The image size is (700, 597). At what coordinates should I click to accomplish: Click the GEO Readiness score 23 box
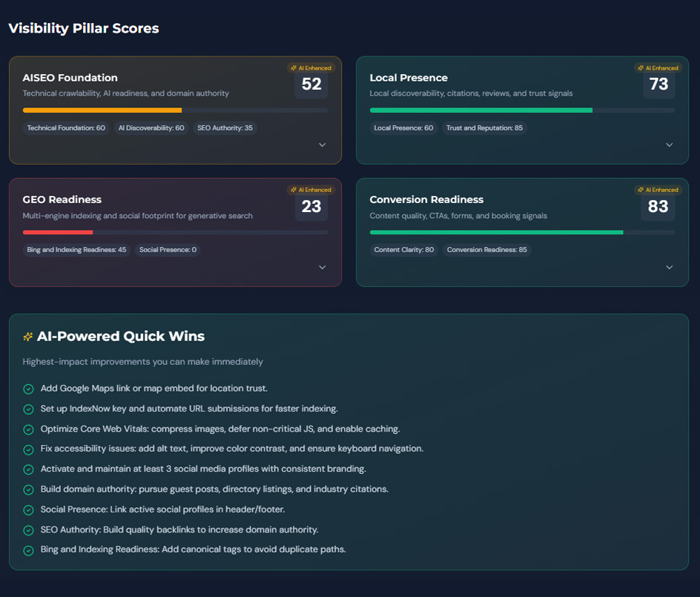tap(311, 207)
